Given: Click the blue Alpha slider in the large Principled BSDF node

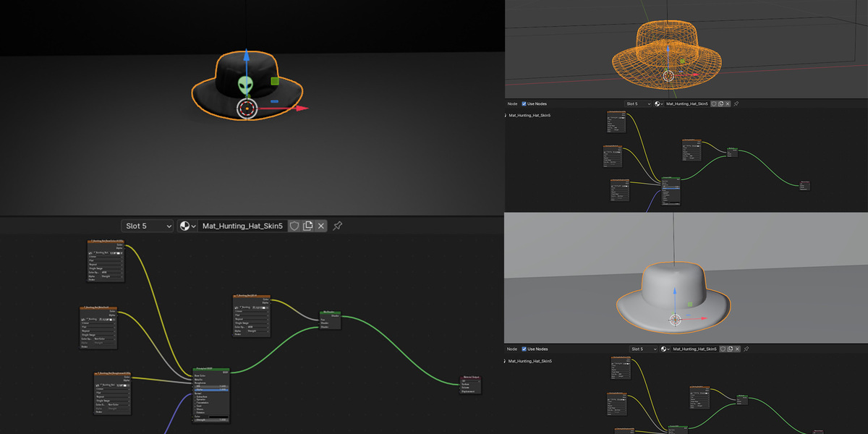Looking at the screenshot, I should 211,389.
